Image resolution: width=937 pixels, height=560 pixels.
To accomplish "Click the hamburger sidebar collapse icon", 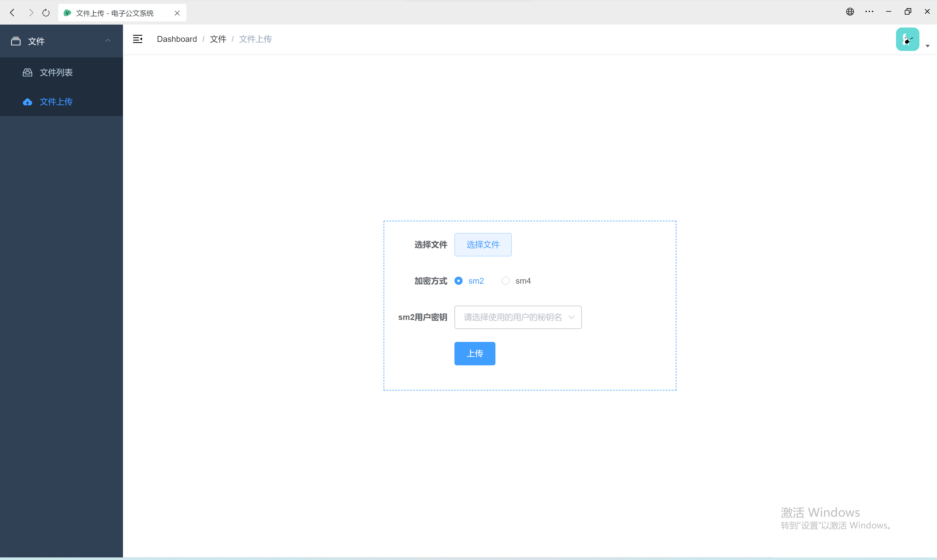I will (x=138, y=39).
